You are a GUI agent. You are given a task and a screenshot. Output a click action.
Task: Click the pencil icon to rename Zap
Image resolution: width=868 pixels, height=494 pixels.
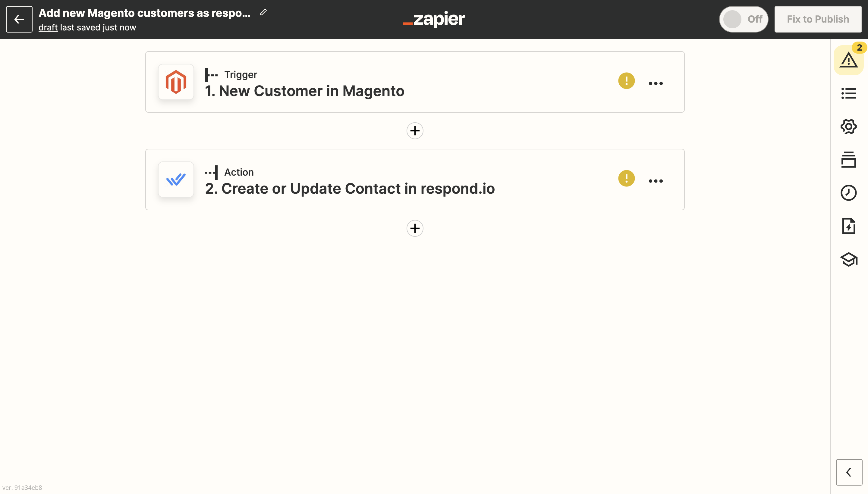coord(263,13)
